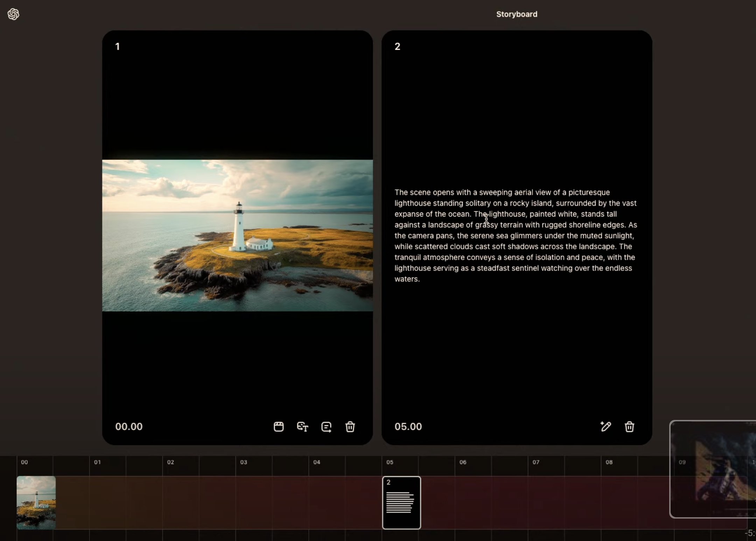Screen dimensions: 756x541
Task: Select the card 2 text clip on the timeline
Action: tap(401, 503)
